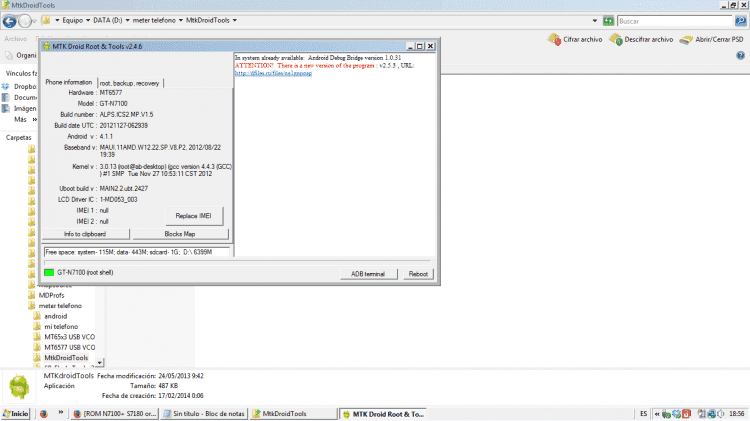Open the Archivo menu in Explorer
The image size is (750, 421).
point(15,39)
